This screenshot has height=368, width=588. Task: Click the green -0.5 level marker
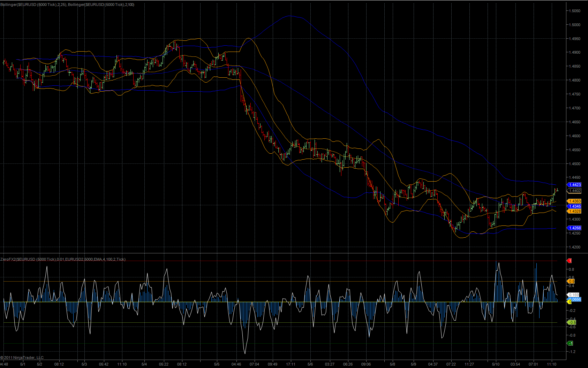(572, 322)
